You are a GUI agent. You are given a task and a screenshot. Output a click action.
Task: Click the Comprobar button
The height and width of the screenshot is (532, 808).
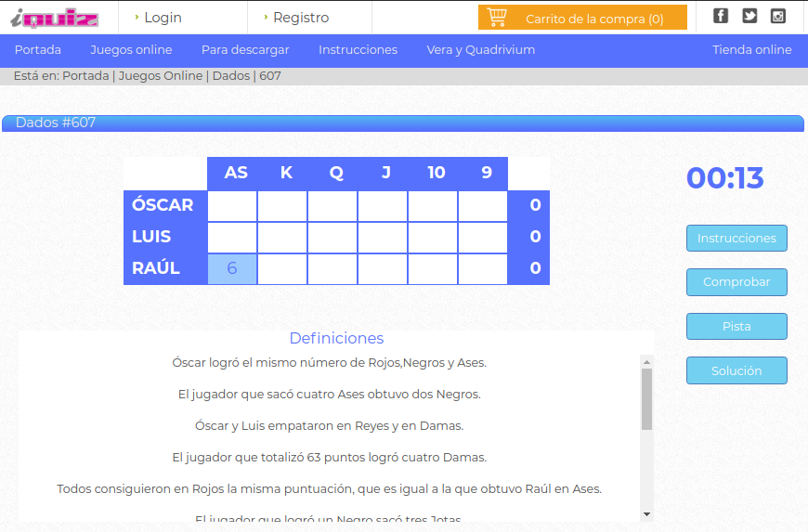click(736, 281)
